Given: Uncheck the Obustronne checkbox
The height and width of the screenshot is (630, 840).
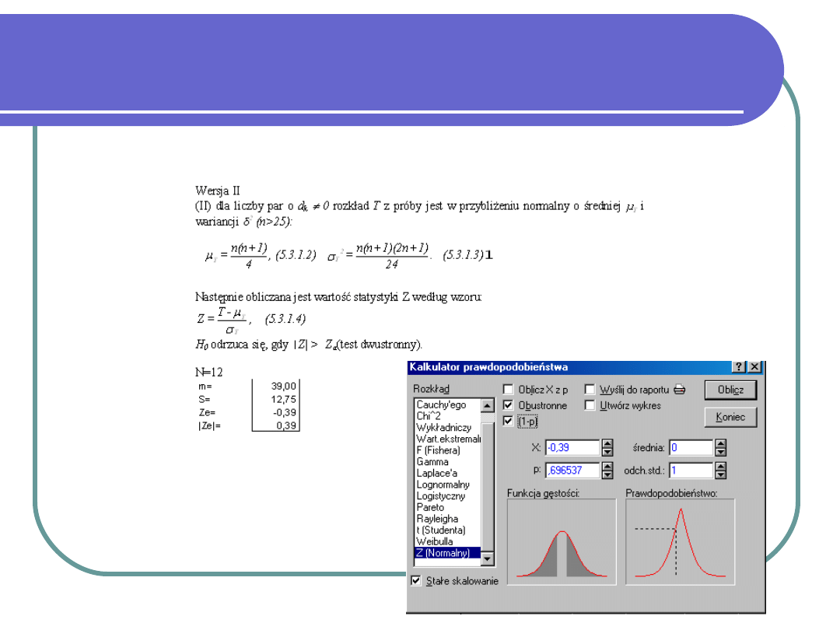Looking at the screenshot, I should (x=509, y=405).
